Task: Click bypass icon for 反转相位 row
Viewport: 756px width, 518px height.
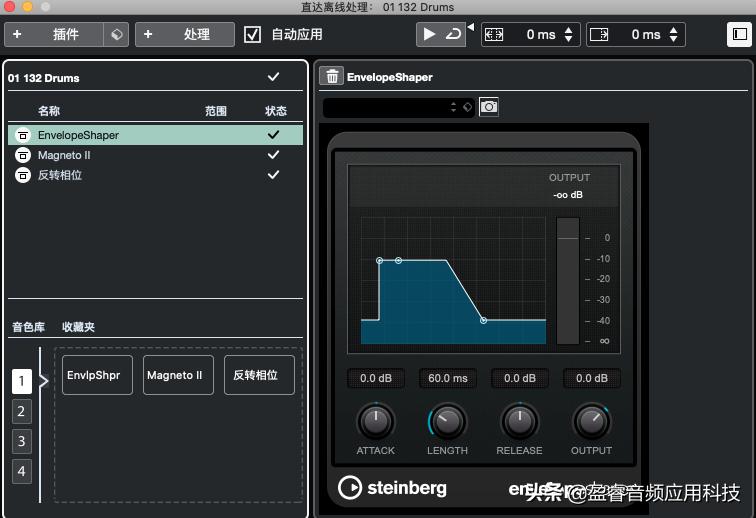Action: [x=23, y=175]
